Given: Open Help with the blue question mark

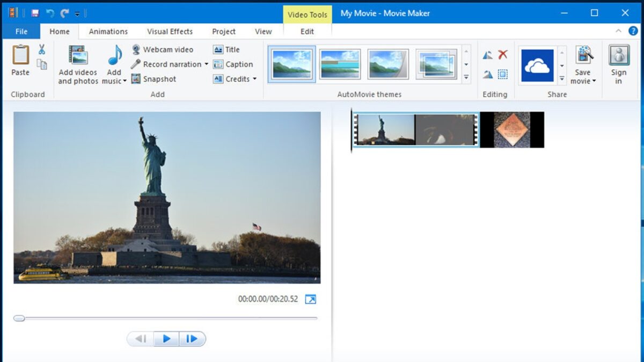Looking at the screenshot, I should tap(633, 31).
